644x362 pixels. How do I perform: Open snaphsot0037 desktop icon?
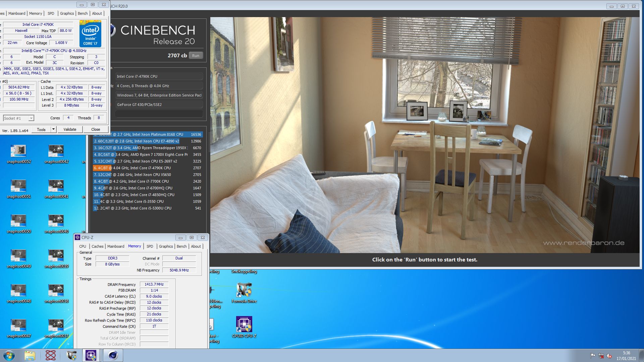click(x=56, y=328)
